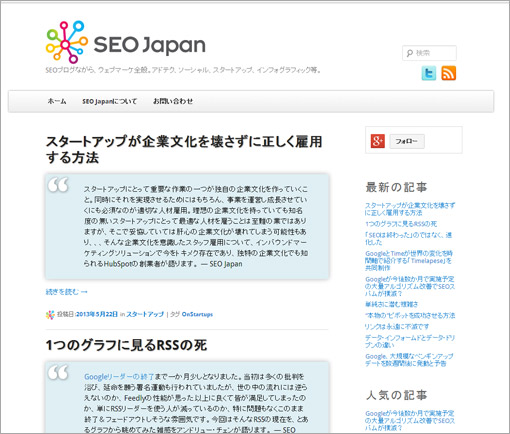The height and width of the screenshot is (434, 510).
Task: Open the OnStartups tag link
Action: coord(197,314)
